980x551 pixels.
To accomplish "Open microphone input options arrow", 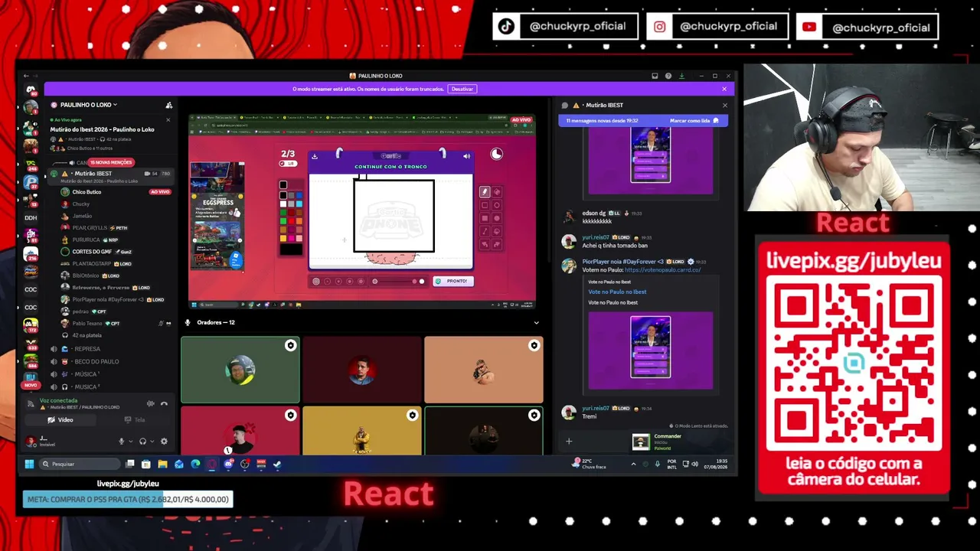I will pos(129,442).
